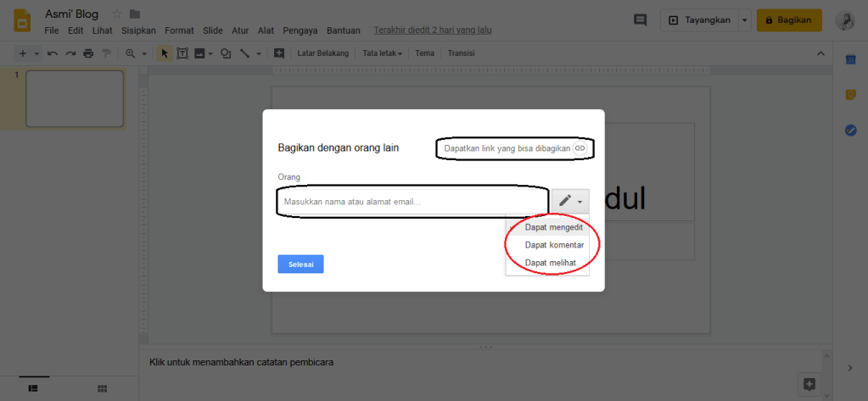The width and height of the screenshot is (868, 401).
Task: Star the Asmi' Blog presentation
Action: 117,14
